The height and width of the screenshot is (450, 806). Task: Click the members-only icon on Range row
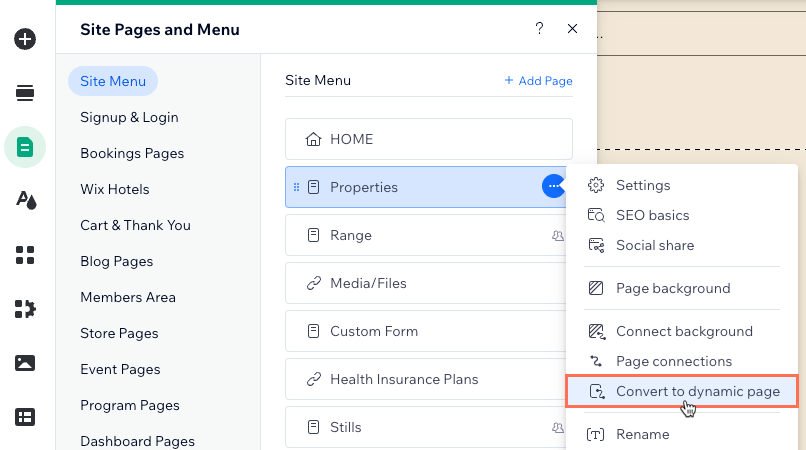[x=558, y=236]
